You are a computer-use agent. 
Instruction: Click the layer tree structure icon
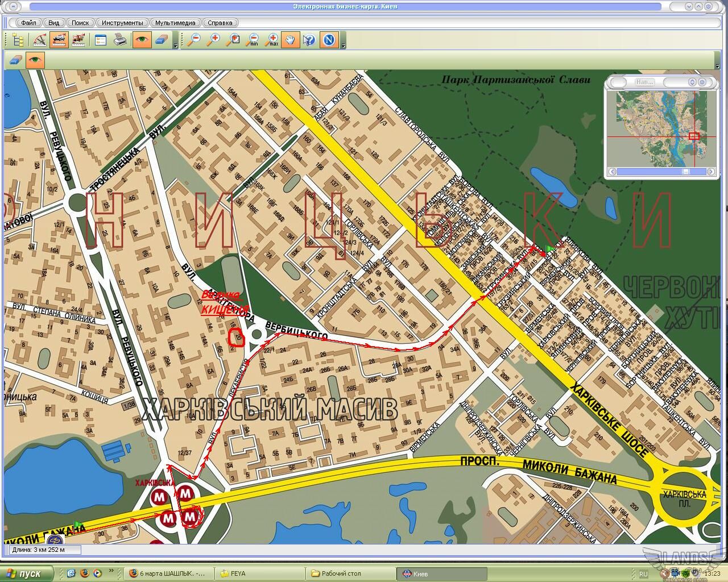pyautogui.click(x=18, y=40)
